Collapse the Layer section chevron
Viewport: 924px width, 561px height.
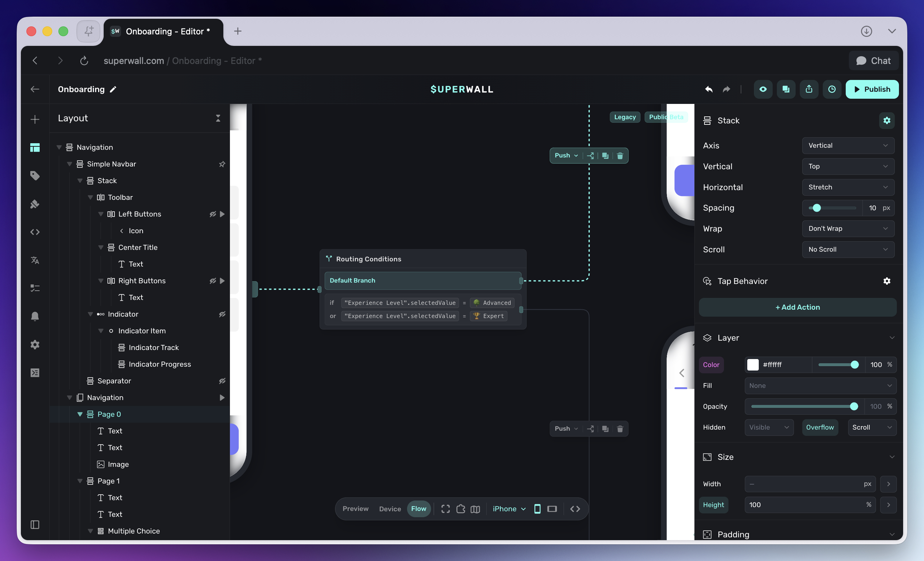[x=892, y=338]
